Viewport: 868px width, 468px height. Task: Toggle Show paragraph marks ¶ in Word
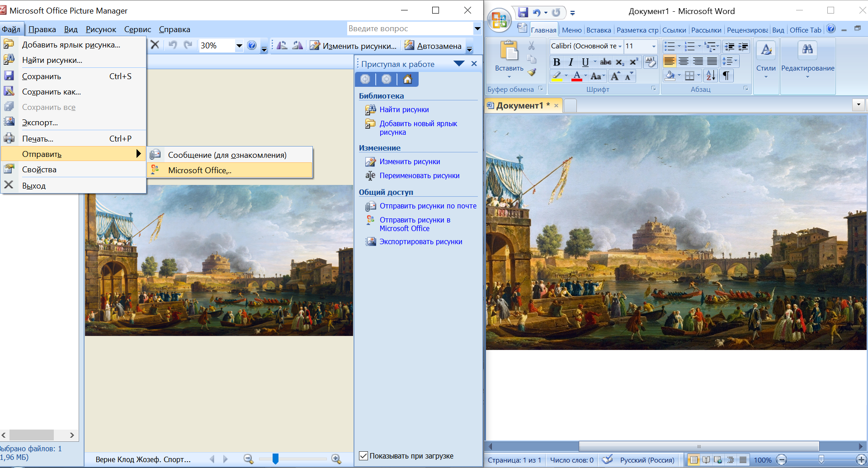pyautogui.click(x=726, y=76)
